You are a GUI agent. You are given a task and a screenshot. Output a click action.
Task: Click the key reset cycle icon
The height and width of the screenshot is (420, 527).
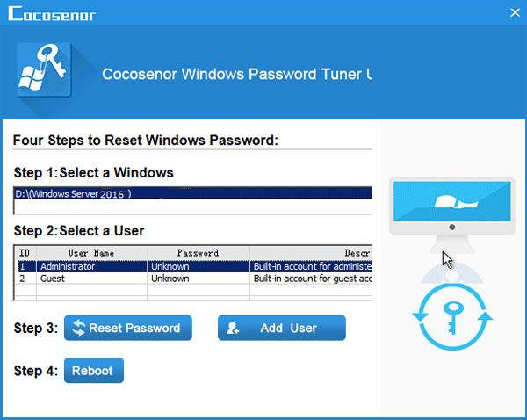point(452,317)
